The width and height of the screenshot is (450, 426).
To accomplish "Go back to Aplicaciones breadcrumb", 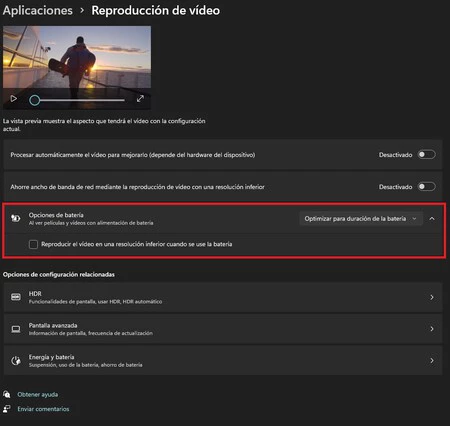I will (x=38, y=10).
